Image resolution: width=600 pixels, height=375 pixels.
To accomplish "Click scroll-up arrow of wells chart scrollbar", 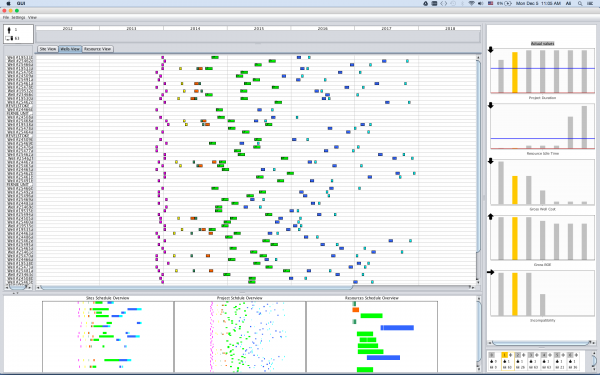I will point(478,57).
